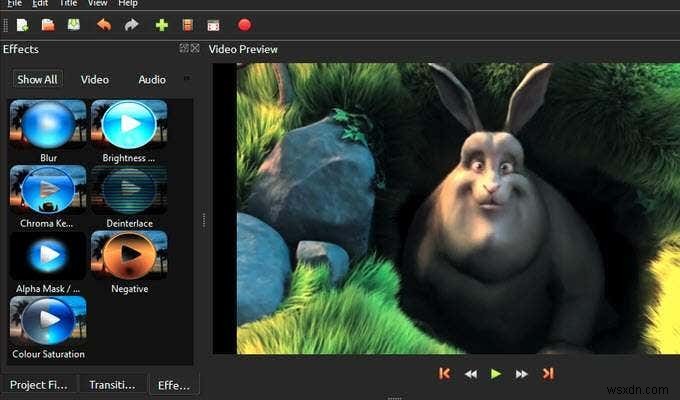The width and height of the screenshot is (680, 400).
Task: Open the File menu
Action: click(x=15, y=3)
